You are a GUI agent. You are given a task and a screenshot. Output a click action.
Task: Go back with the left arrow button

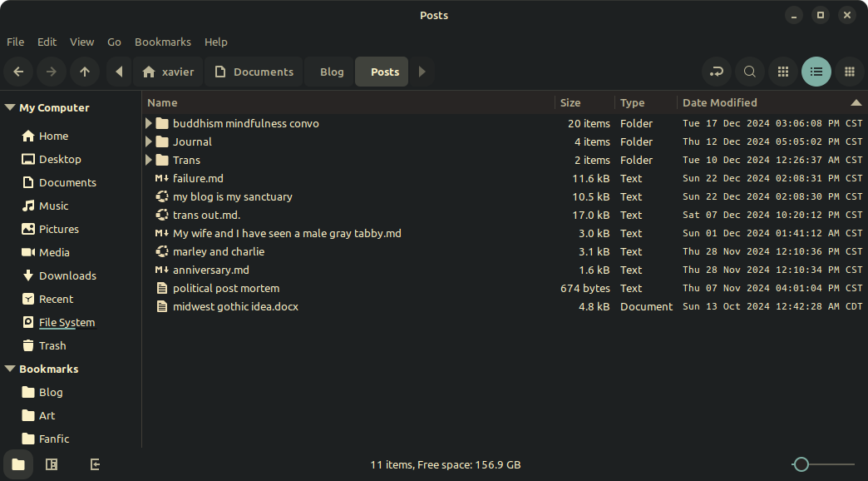tap(18, 72)
